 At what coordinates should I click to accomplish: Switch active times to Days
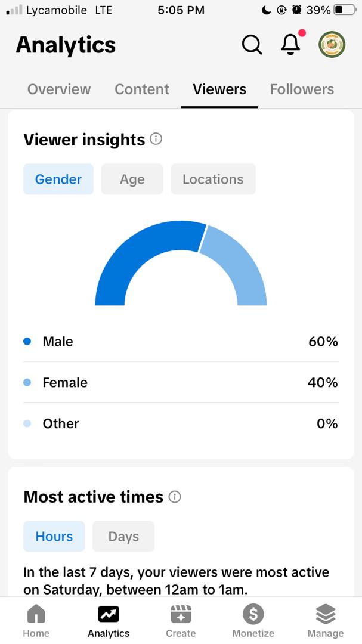[123, 537]
